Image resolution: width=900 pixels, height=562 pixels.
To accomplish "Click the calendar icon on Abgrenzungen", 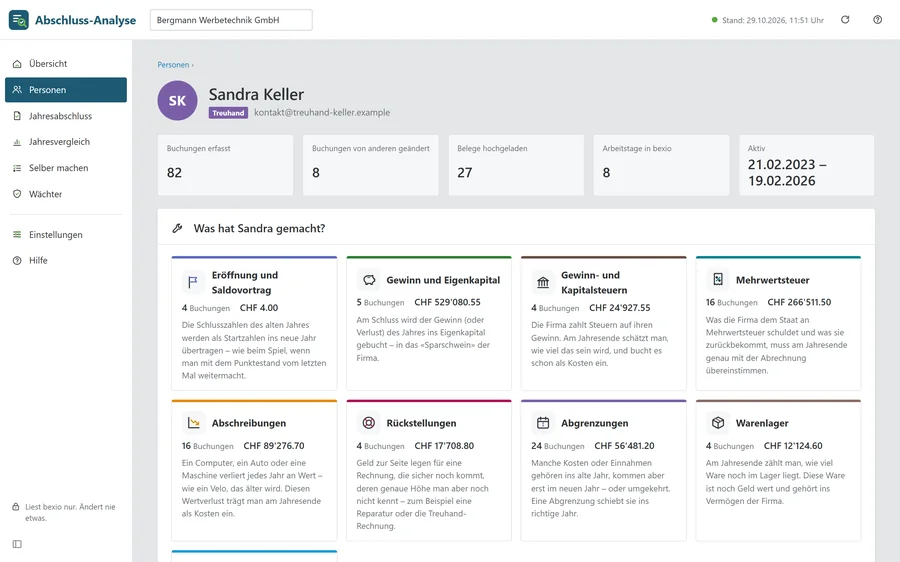I will (542, 423).
